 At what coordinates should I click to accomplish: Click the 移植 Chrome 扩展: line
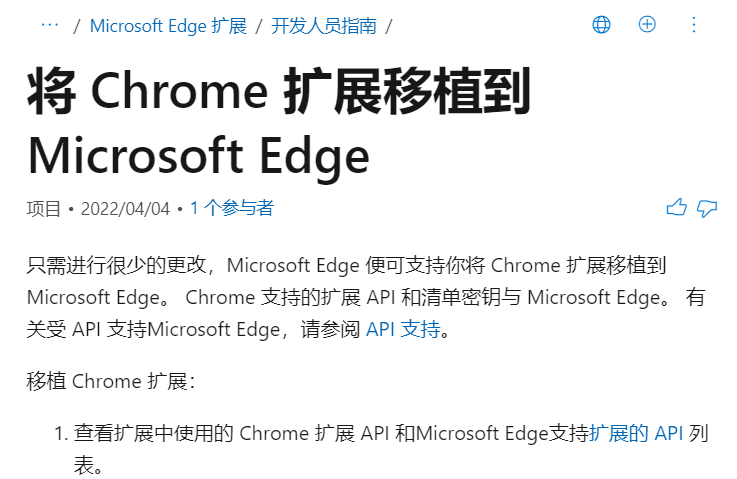(x=111, y=381)
